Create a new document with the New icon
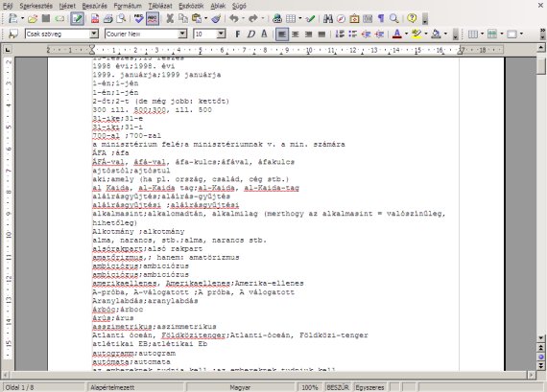The height and width of the screenshot is (392, 547). pos(12,18)
